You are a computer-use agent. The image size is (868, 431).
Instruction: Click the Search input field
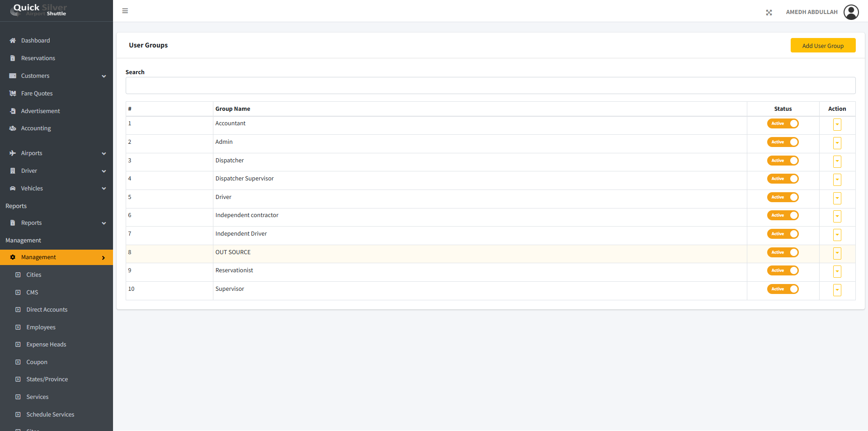click(x=490, y=85)
